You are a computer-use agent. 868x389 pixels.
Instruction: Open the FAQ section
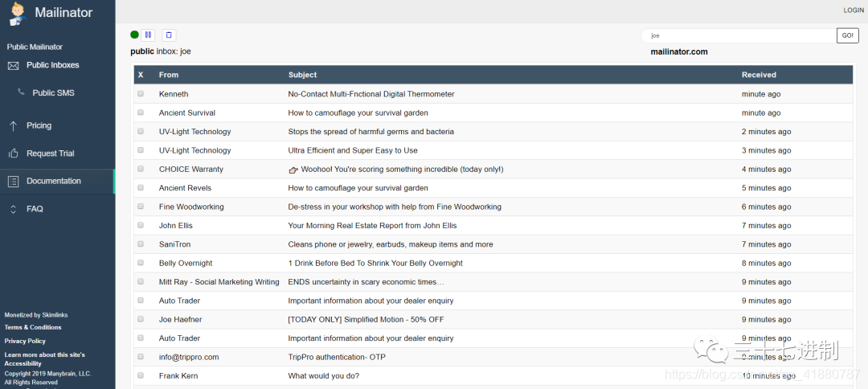pyautogui.click(x=35, y=209)
